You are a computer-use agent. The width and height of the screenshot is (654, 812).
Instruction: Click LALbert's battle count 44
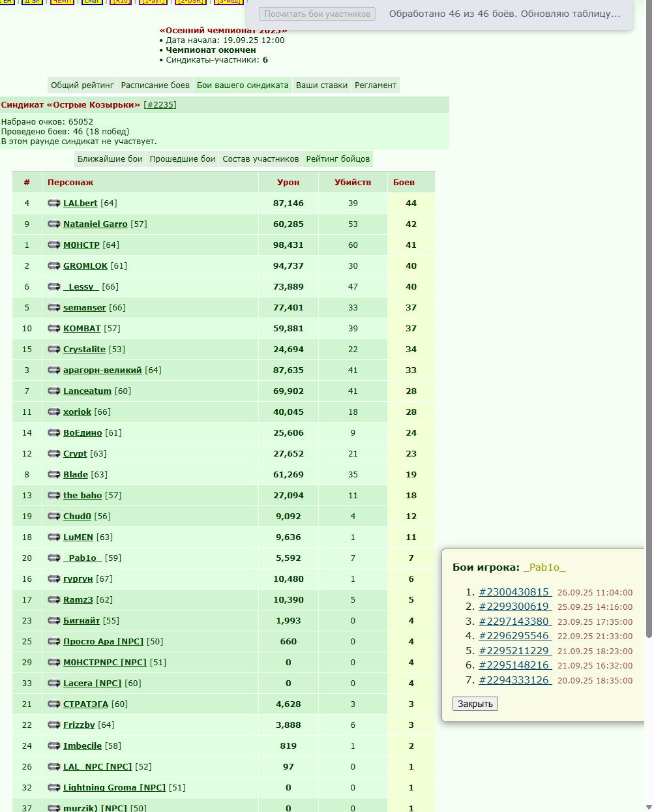(x=411, y=203)
